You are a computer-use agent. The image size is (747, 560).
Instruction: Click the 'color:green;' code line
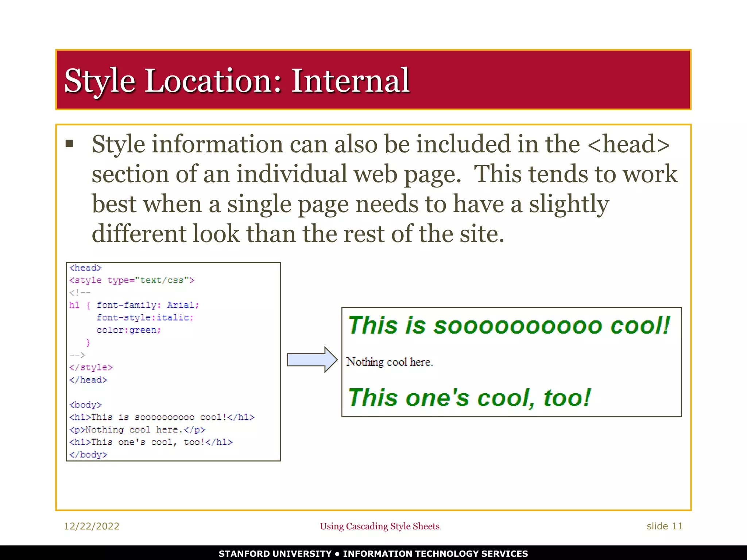tap(129, 330)
